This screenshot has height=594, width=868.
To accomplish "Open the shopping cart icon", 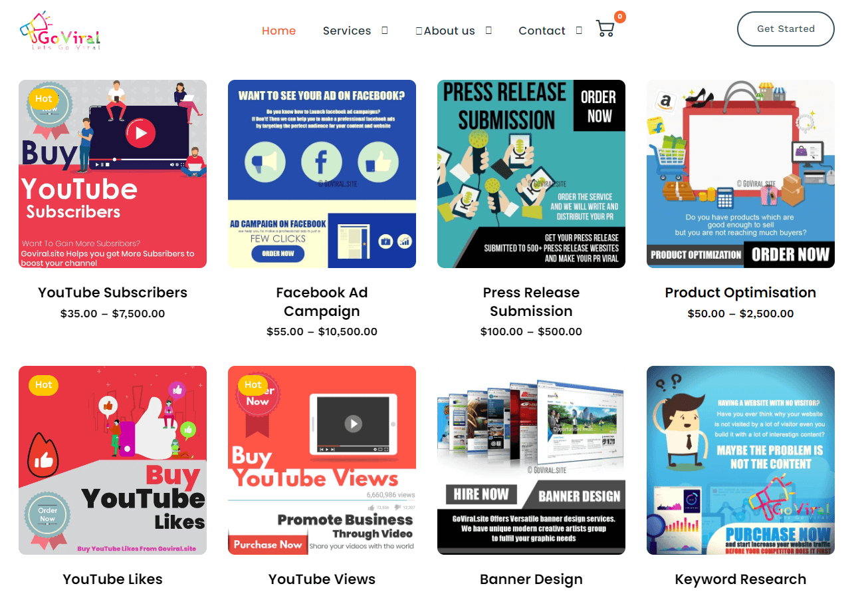I will (x=605, y=29).
